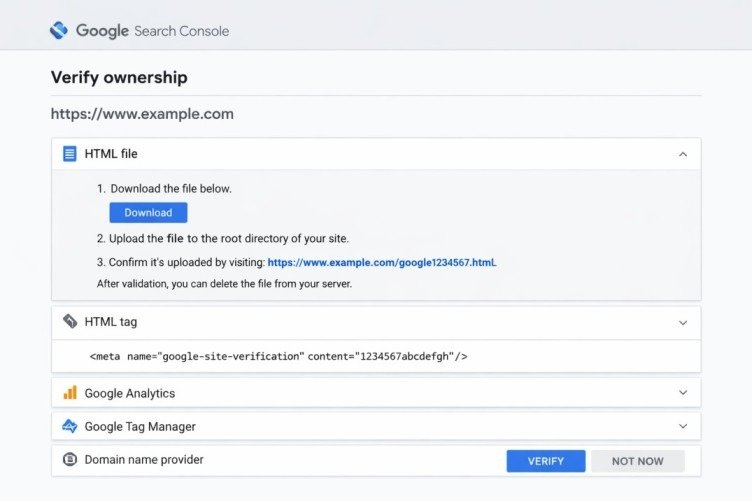
Task: Dismiss with the NOT NOW button
Action: pyautogui.click(x=638, y=461)
